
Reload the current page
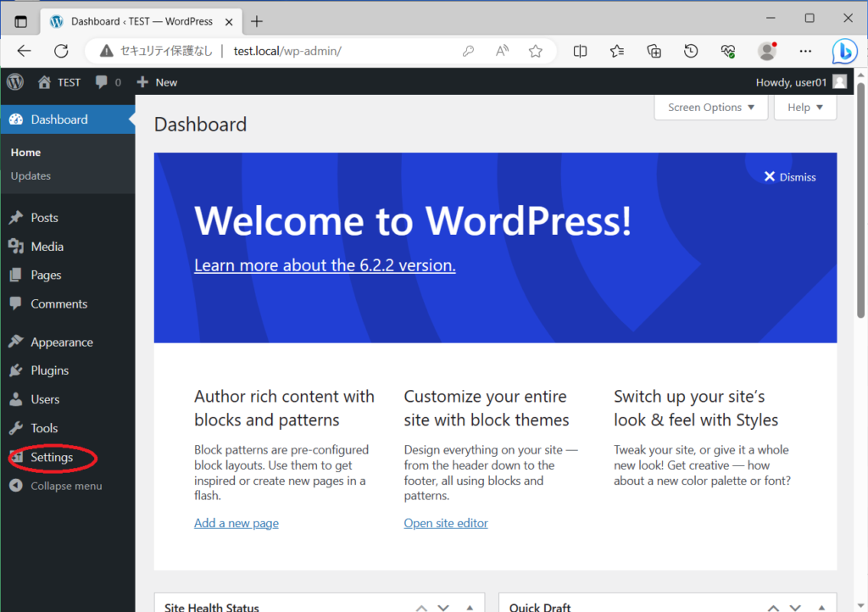tap(61, 51)
